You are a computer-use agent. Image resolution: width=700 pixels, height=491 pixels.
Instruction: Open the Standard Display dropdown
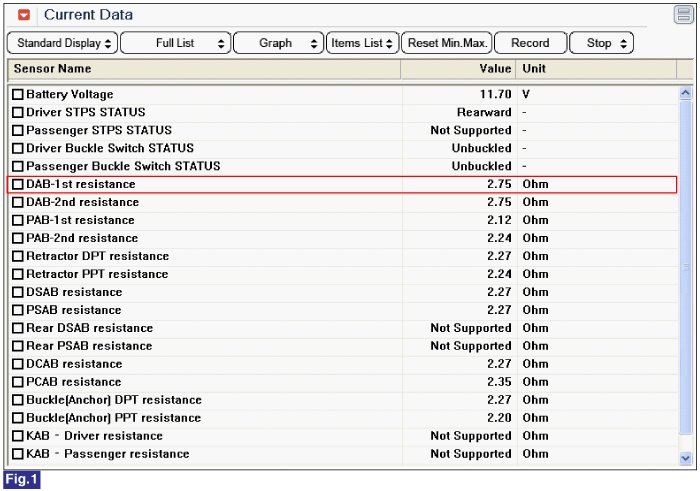tap(65, 43)
